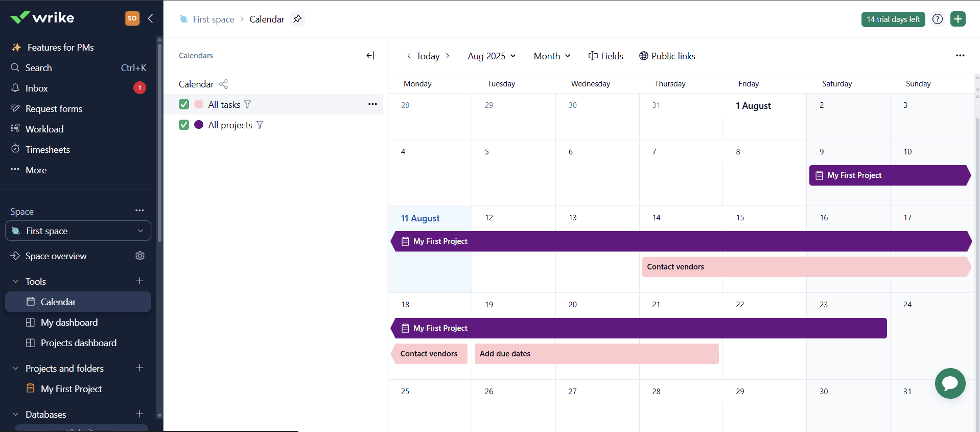
Task: Open My dashboard in sidebar
Action: coord(69,322)
